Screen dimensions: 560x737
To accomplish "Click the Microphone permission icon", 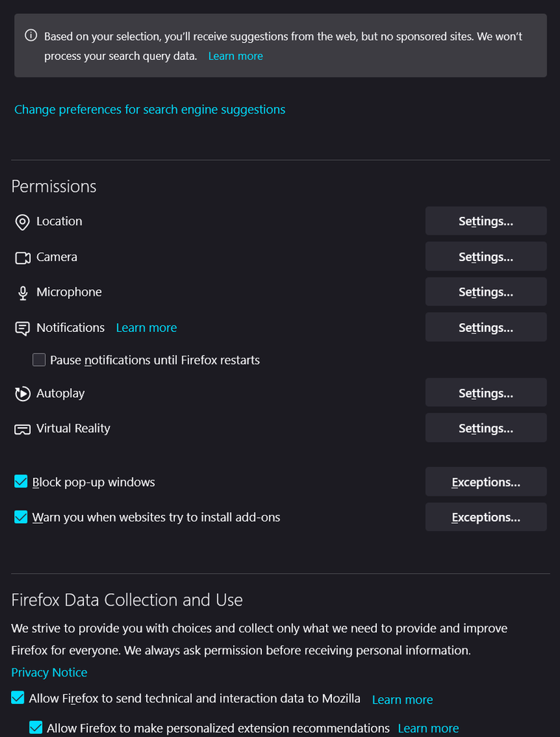I will point(22,293).
